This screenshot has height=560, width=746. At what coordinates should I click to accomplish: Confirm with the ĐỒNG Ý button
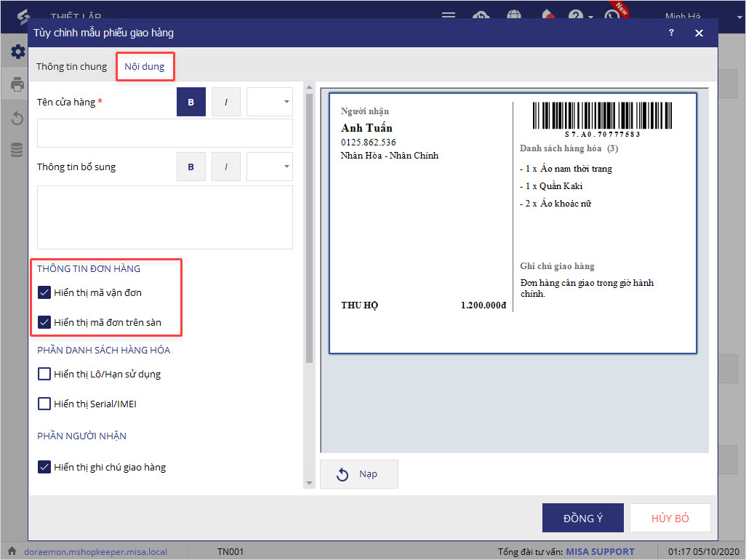583,518
